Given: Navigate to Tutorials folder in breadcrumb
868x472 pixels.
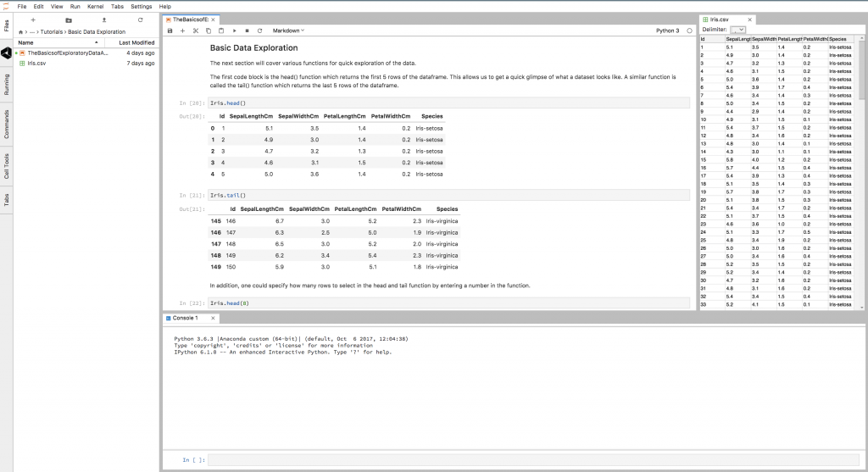Looking at the screenshot, I should coord(52,32).
